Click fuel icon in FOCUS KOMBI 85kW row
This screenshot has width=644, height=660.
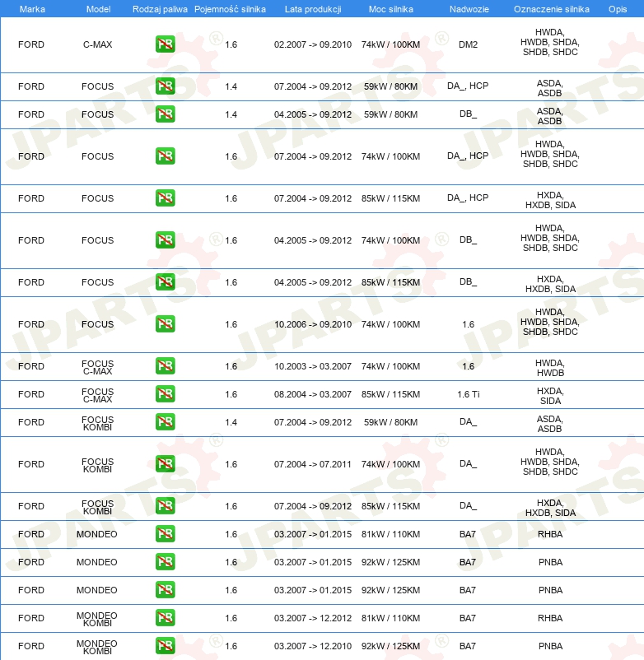point(165,506)
